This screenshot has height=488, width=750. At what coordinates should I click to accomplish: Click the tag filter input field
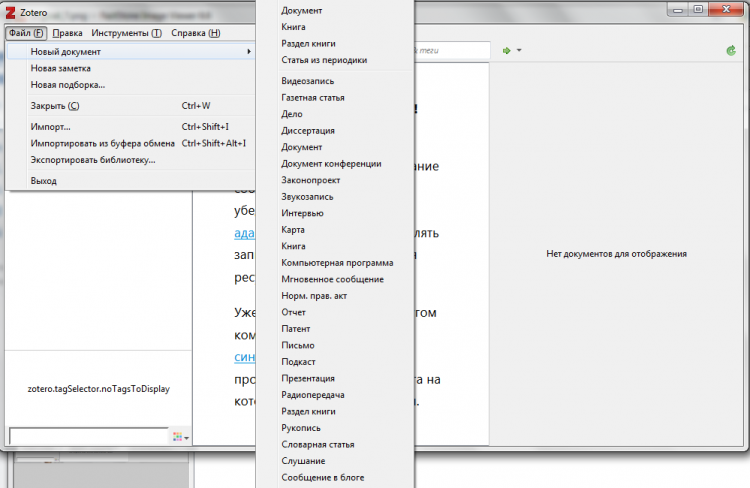click(88, 436)
